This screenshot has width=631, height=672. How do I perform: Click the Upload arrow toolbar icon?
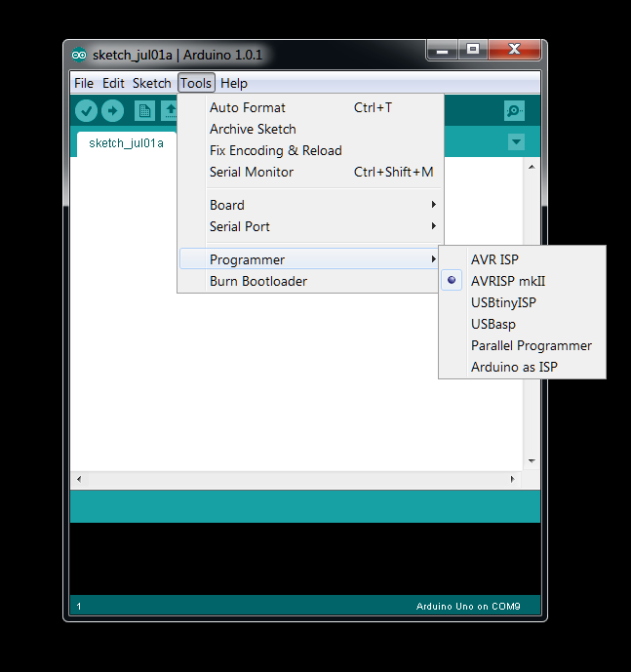[113, 111]
